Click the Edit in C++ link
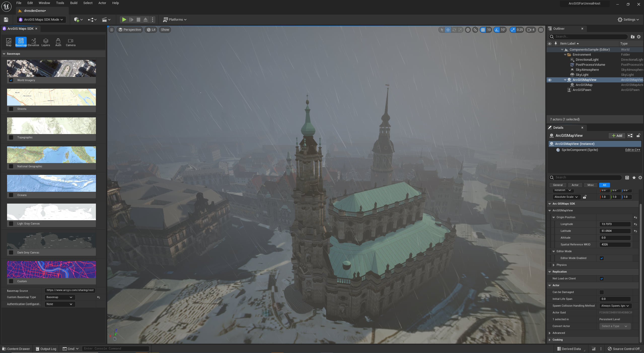This screenshot has height=353, width=644. tap(633, 150)
